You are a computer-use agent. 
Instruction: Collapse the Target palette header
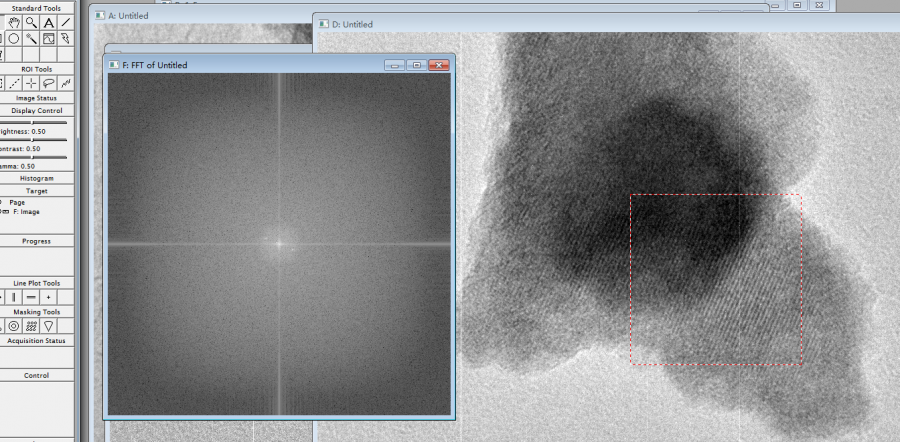coord(36,191)
